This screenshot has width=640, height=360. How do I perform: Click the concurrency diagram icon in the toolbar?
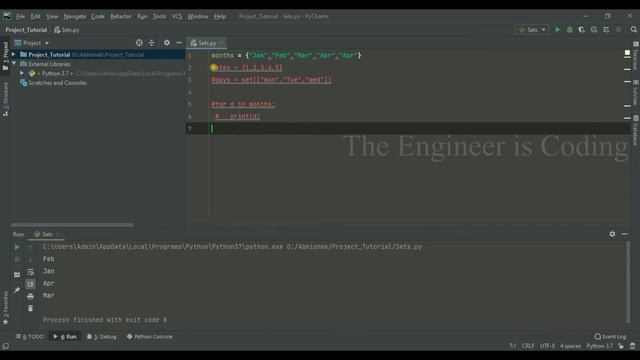pos(606,29)
